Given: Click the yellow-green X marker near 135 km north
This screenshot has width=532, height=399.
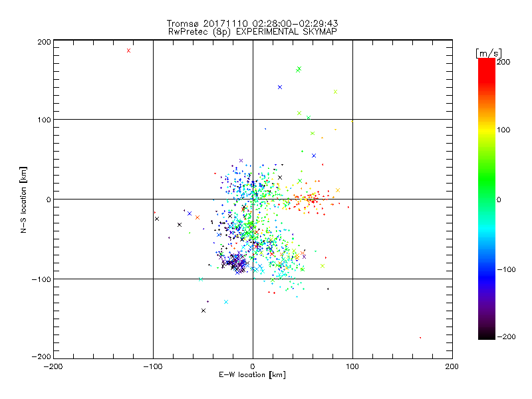Looking at the screenshot, I should coord(336,92).
